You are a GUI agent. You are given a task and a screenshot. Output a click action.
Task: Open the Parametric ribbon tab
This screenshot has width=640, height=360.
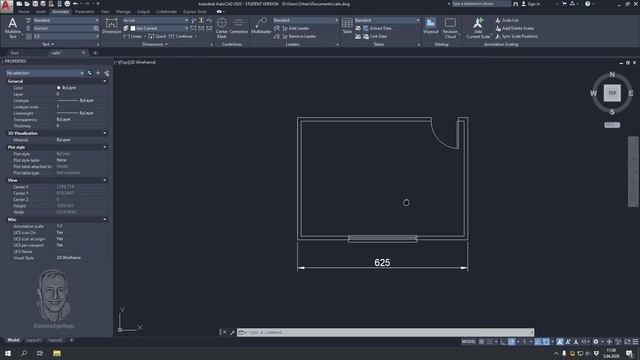[84, 12]
